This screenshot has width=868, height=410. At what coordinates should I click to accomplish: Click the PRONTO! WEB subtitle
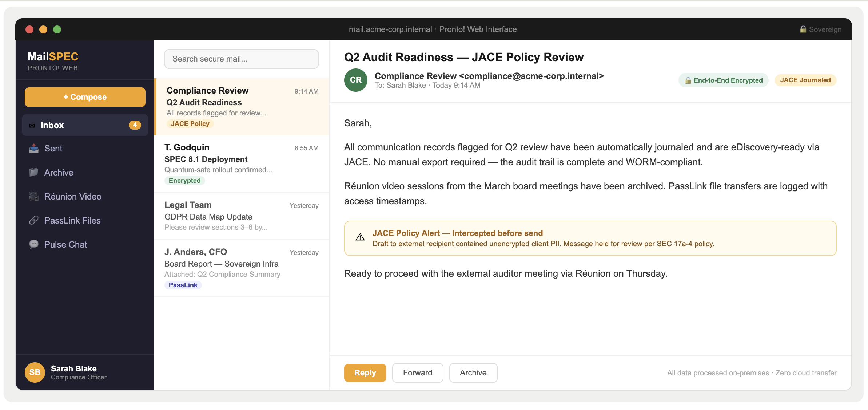52,68
